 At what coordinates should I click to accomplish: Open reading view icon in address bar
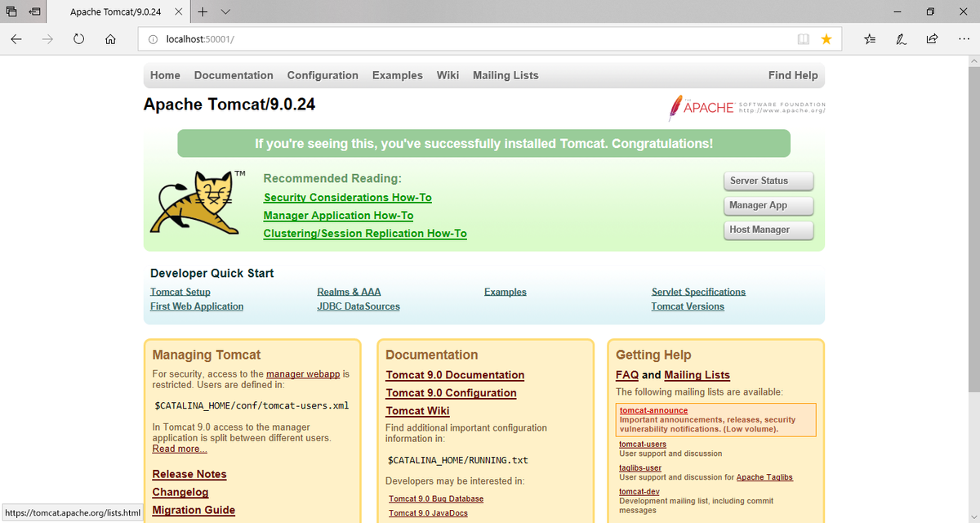click(x=804, y=38)
